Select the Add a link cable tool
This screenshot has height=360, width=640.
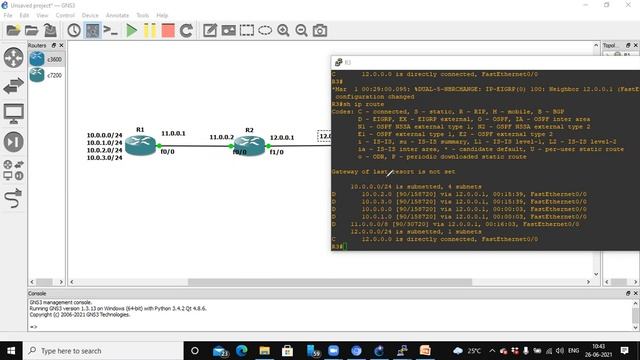coord(13,198)
